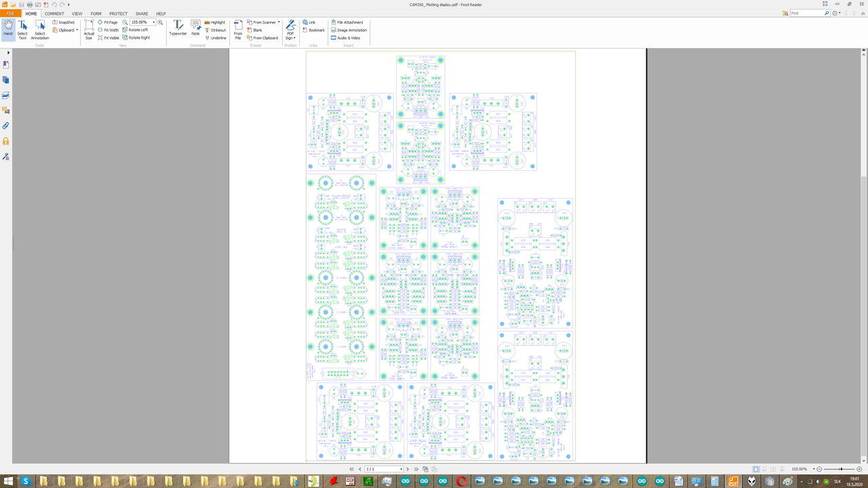Insert an Image Annotation
The image size is (868, 488).
(x=349, y=30)
